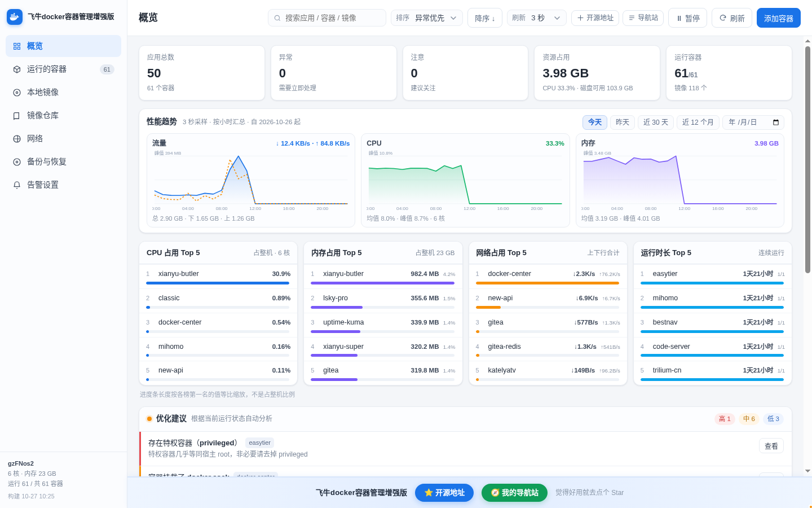Image resolution: width=812 pixels, height=508 pixels.
Task: Toggle sort direction 降序 button
Action: [485, 18]
